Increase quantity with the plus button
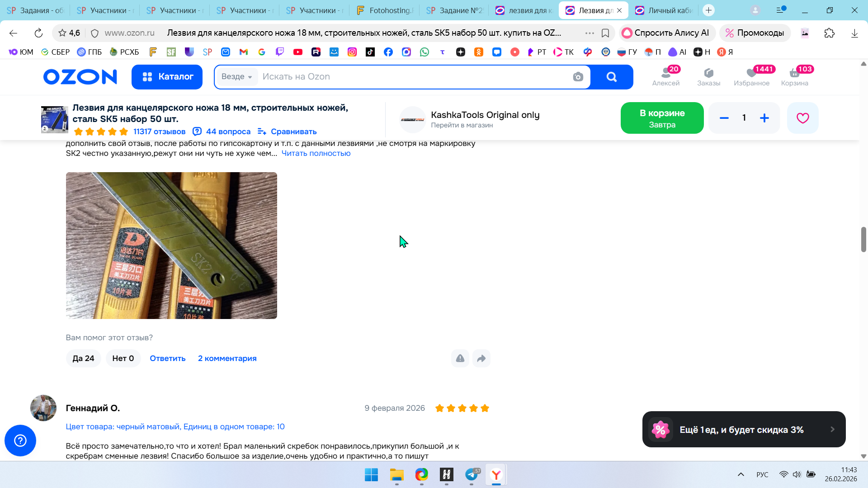This screenshot has height=488, width=868. point(764,118)
